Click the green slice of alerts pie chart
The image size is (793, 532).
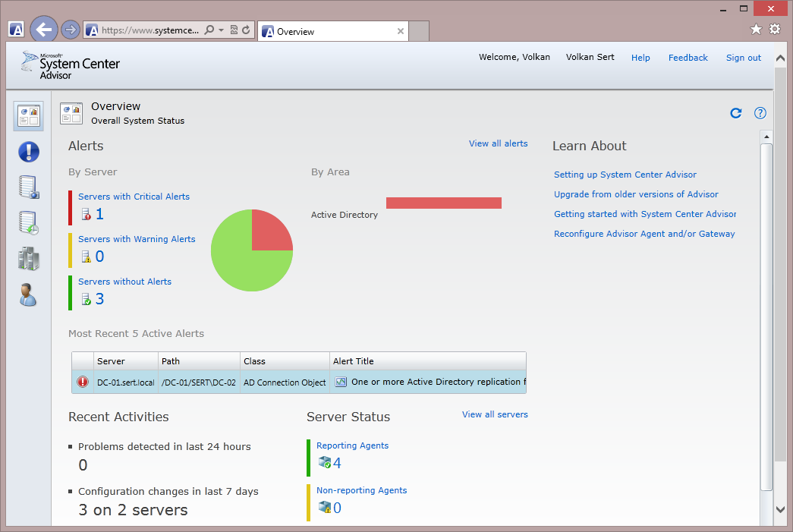(238, 266)
